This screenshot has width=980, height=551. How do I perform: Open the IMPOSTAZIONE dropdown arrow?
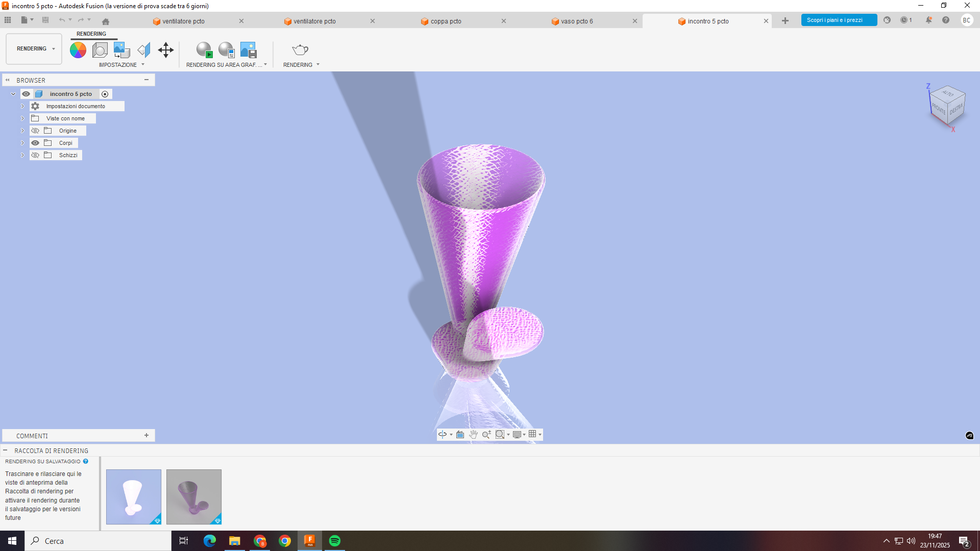(x=142, y=64)
